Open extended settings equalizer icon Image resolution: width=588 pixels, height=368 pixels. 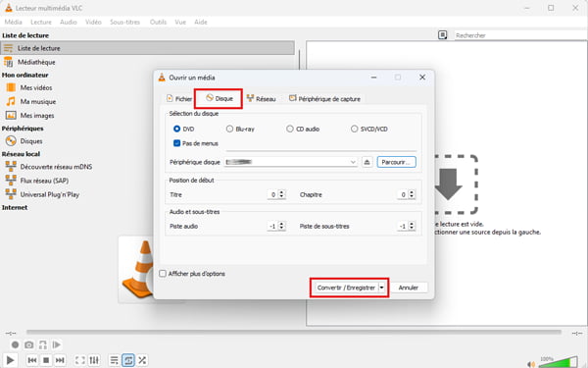click(x=94, y=360)
